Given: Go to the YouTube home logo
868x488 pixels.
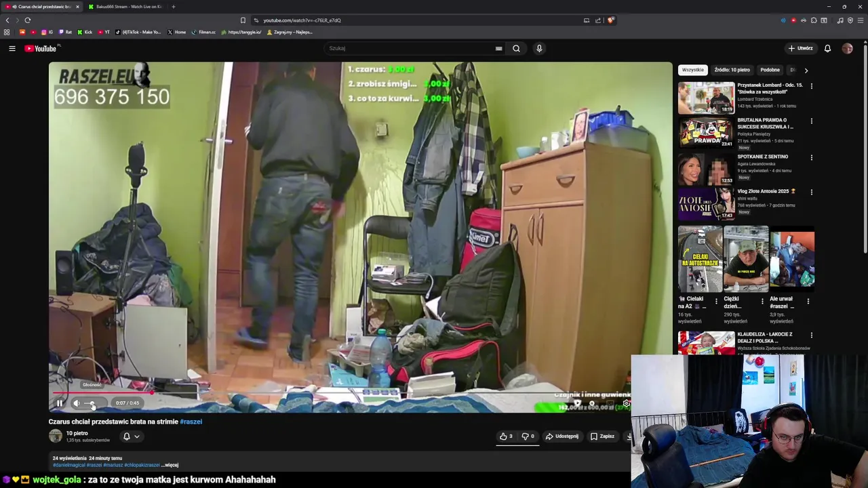Looking at the screenshot, I should 42,48.
